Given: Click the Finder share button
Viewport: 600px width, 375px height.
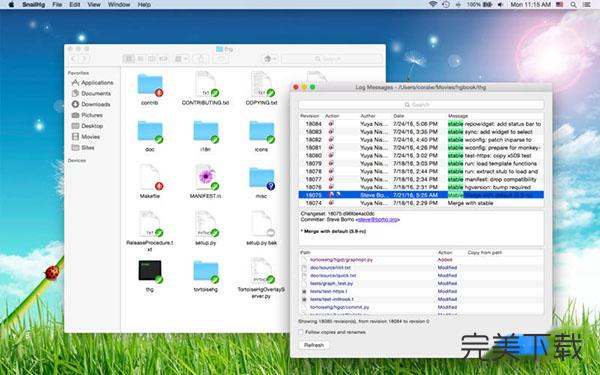Looking at the screenshot, I should coord(201,59).
